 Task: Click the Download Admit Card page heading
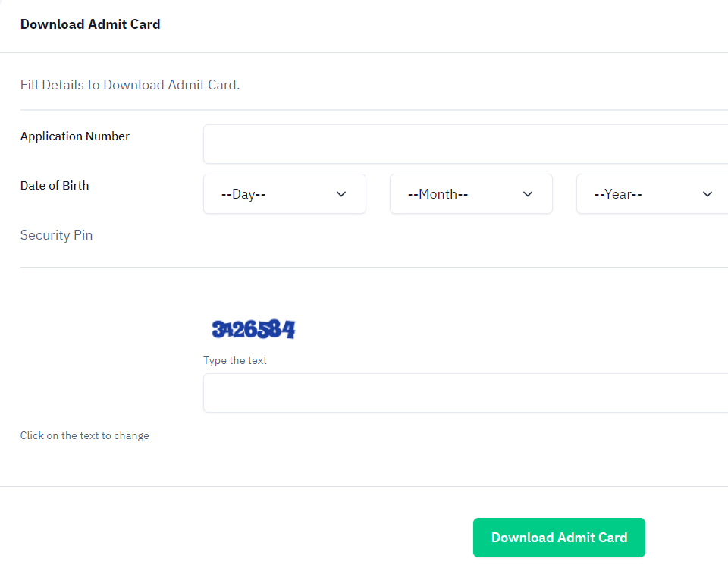(90, 24)
